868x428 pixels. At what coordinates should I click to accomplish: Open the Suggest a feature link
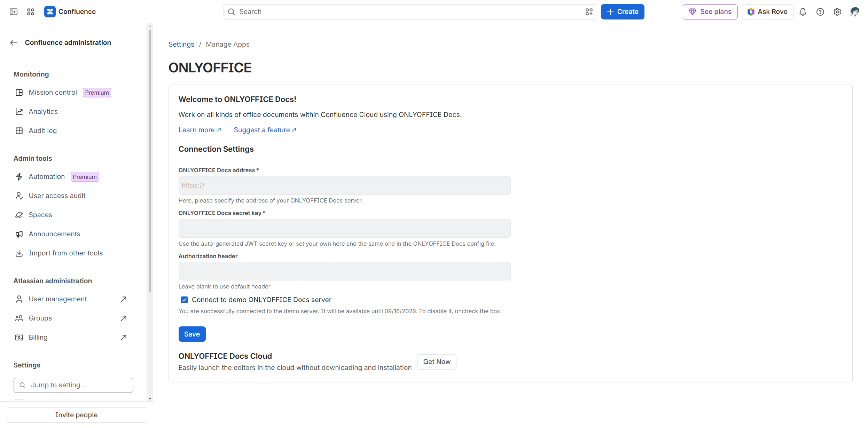point(265,130)
